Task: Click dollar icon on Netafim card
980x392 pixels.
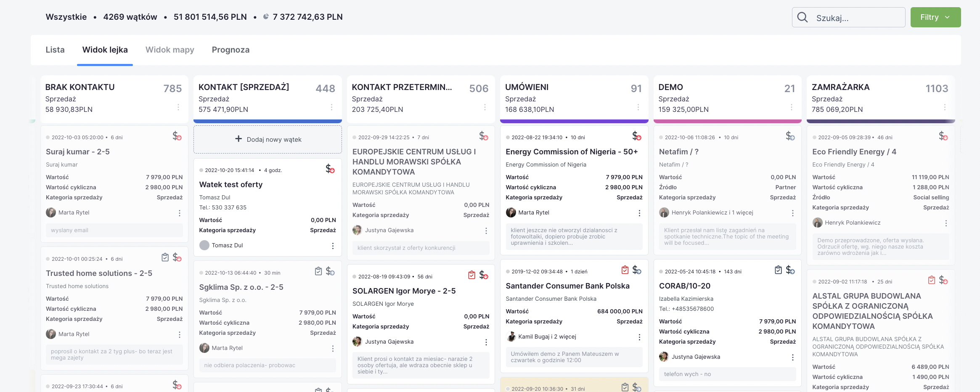Action: tap(790, 136)
